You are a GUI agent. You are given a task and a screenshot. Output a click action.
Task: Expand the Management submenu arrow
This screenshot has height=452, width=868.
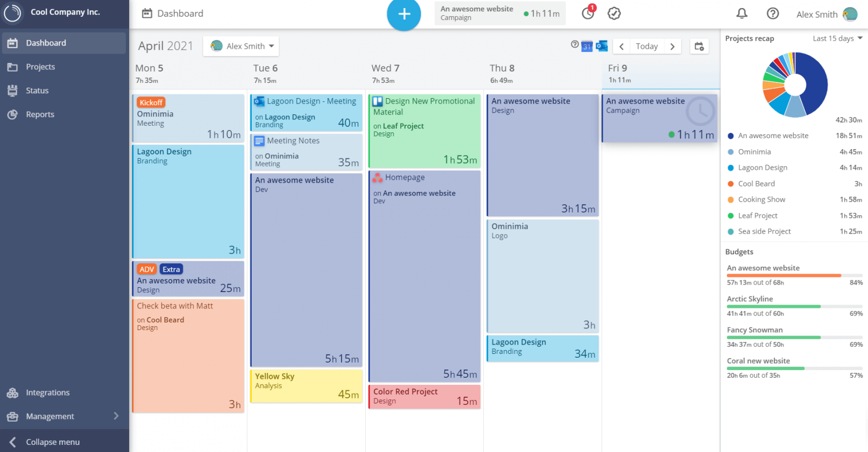click(116, 416)
